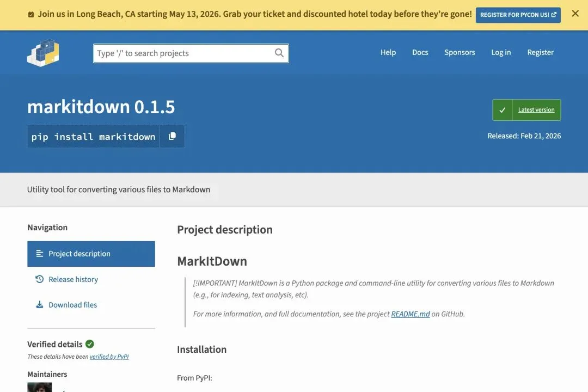588x392 pixels.
Task: Open the README.md link
Action: pyautogui.click(x=411, y=314)
